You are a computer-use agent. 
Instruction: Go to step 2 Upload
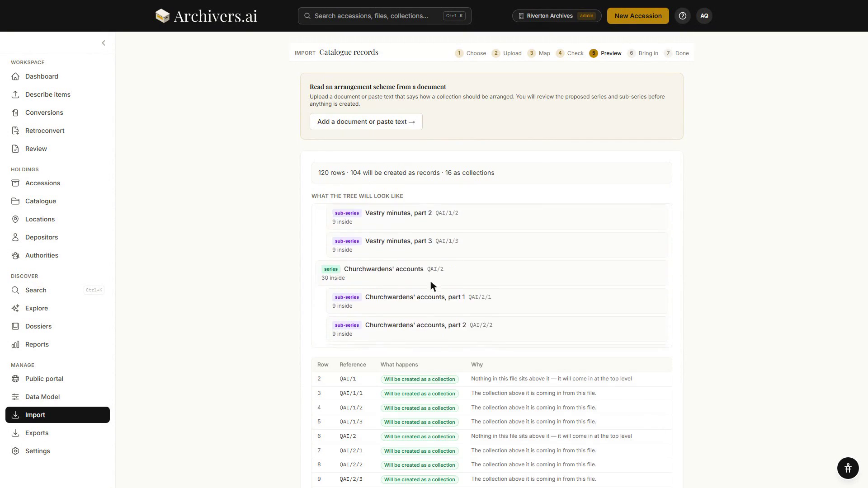point(507,53)
